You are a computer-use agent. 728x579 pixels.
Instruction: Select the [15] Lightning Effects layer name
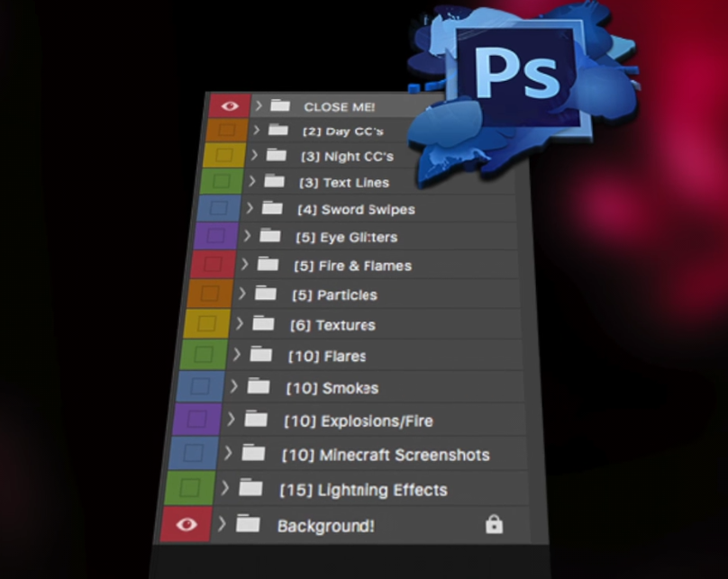coord(363,491)
